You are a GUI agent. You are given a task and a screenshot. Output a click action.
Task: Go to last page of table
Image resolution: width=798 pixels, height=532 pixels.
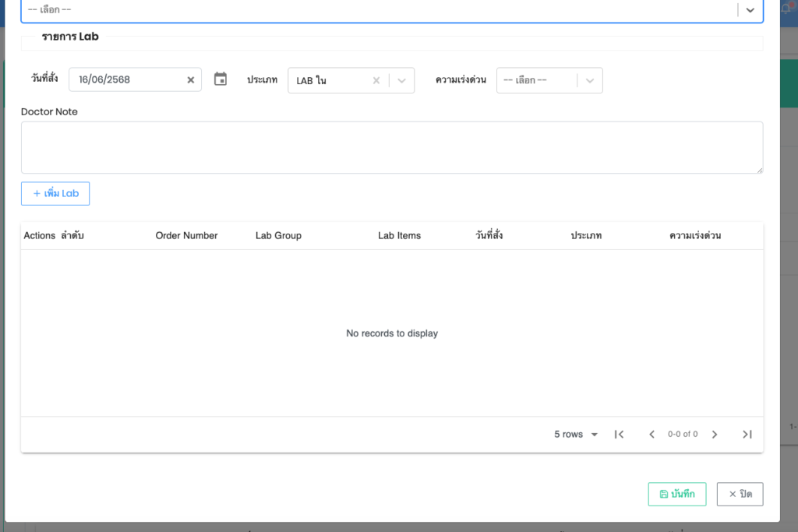click(x=747, y=435)
